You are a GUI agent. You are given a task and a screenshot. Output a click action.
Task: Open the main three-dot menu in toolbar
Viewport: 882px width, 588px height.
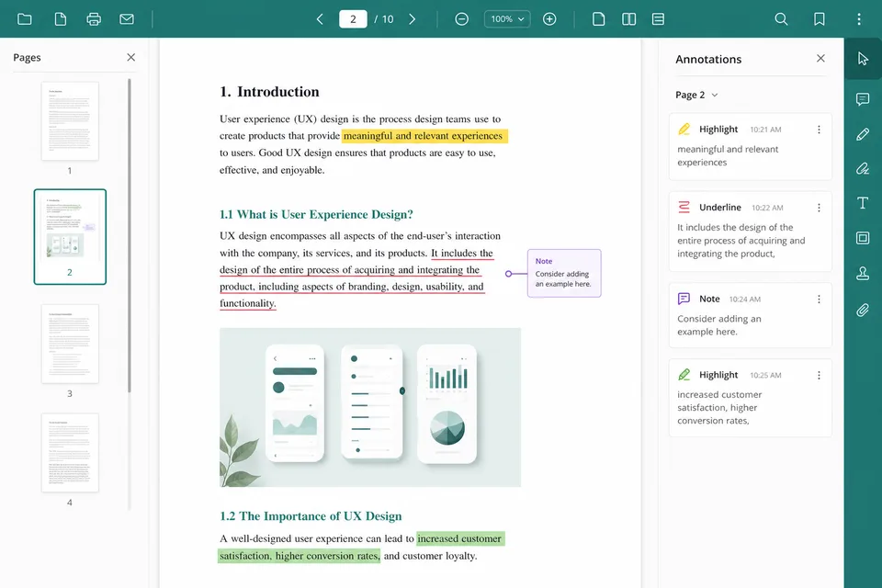click(858, 19)
